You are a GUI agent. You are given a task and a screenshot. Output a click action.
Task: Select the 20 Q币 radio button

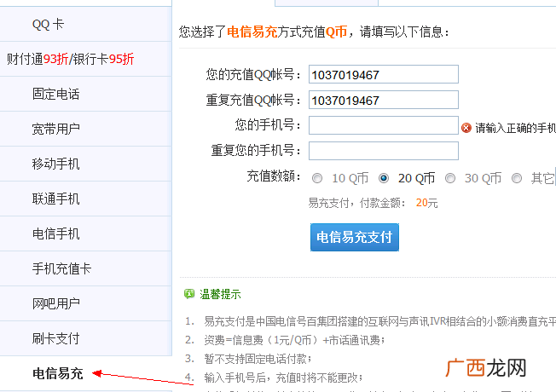coord(383,178)
